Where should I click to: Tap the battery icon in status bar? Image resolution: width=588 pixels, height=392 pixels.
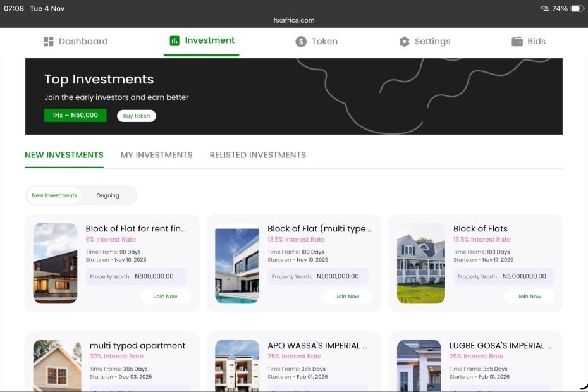tap(577, 9)
